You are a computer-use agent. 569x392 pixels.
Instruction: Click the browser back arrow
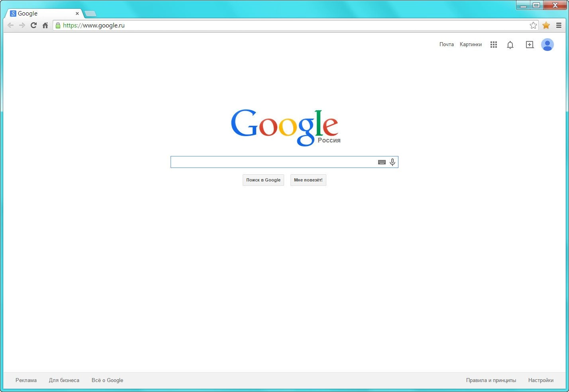[11, 25]
